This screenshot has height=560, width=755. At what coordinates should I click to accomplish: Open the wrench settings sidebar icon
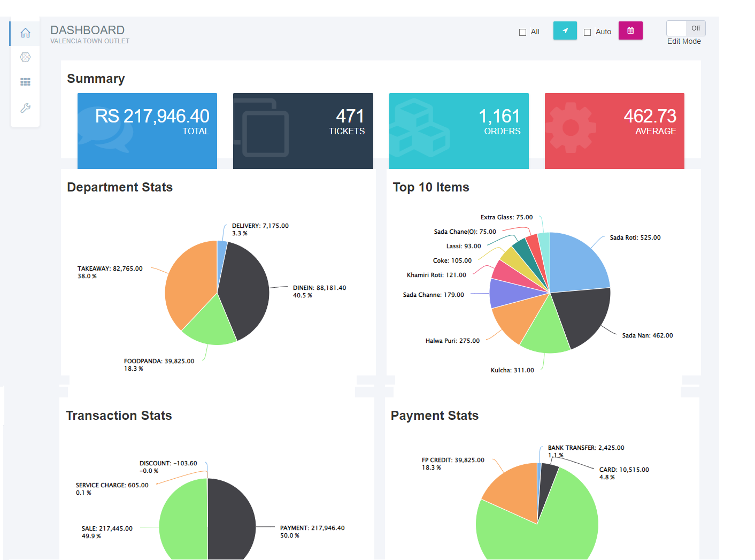(x=25, y=108)
